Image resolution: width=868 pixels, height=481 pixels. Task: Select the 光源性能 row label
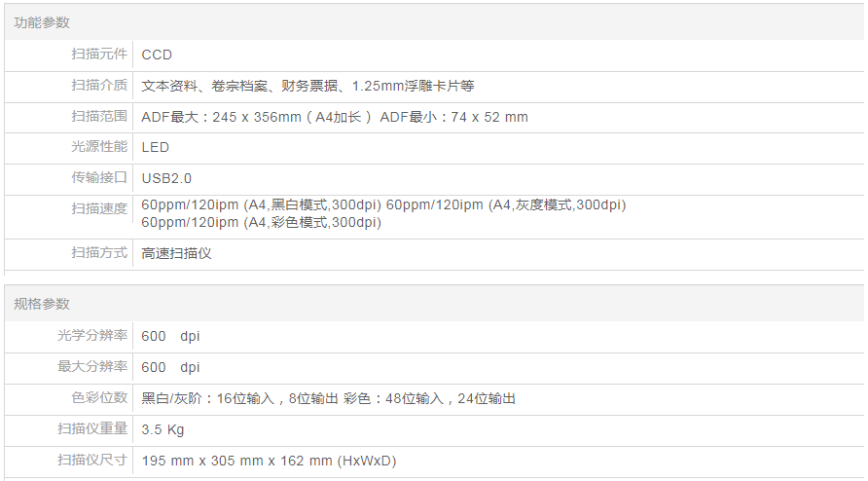(99, 147)
